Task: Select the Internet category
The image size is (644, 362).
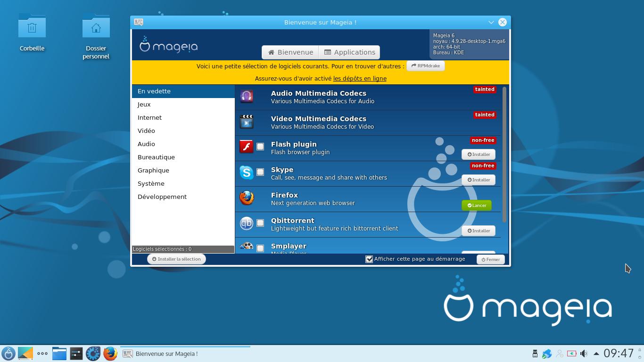Action: [183, 118]
